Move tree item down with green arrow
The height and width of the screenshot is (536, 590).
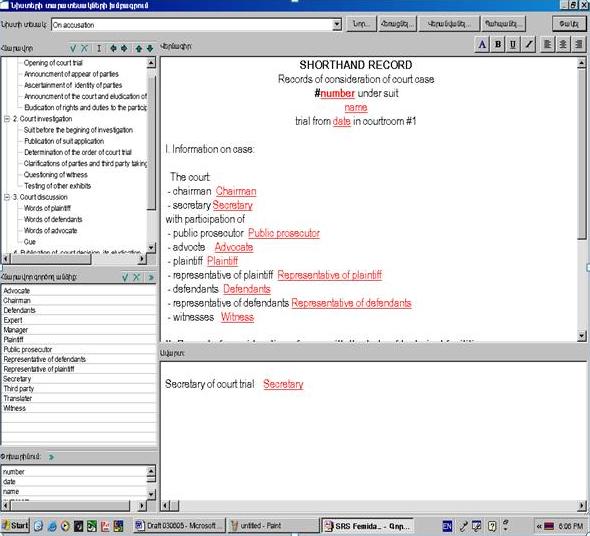coord(150,48)
